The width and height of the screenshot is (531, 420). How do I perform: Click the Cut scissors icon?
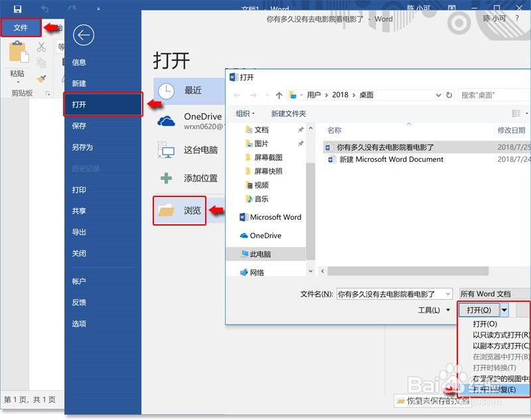[41, 47]
